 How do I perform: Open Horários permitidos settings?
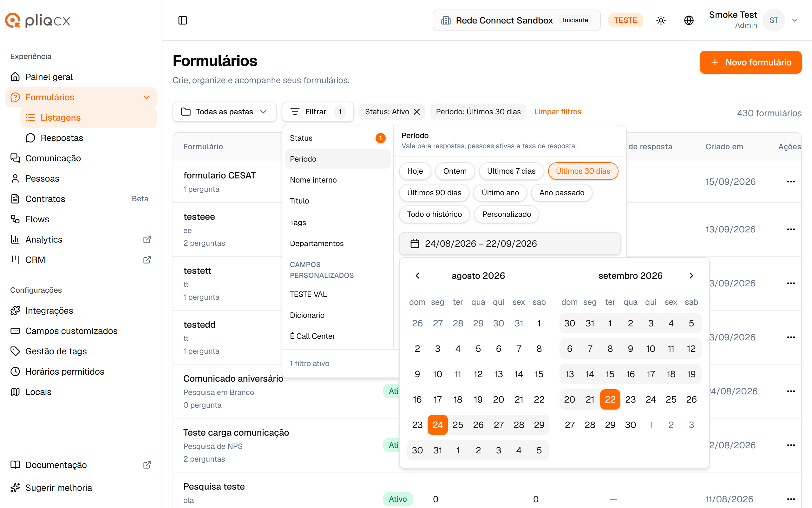[x=81, y=371]
